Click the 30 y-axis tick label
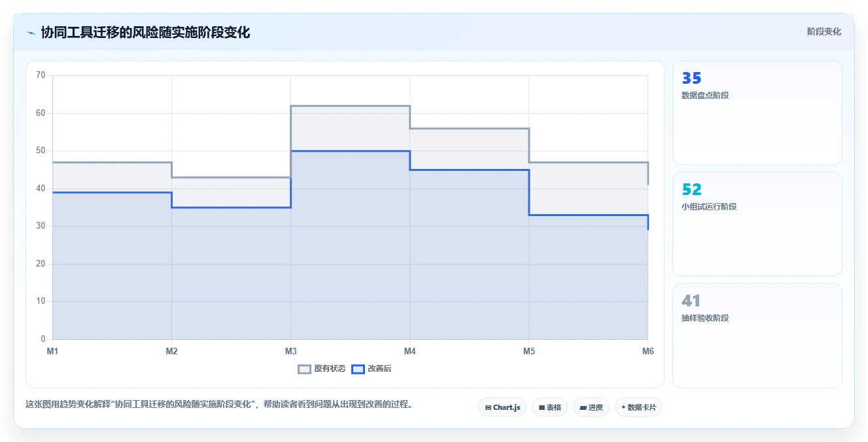The width and height of the screenshot is (868, 442). pyautogui.click(x=41, y=226)
